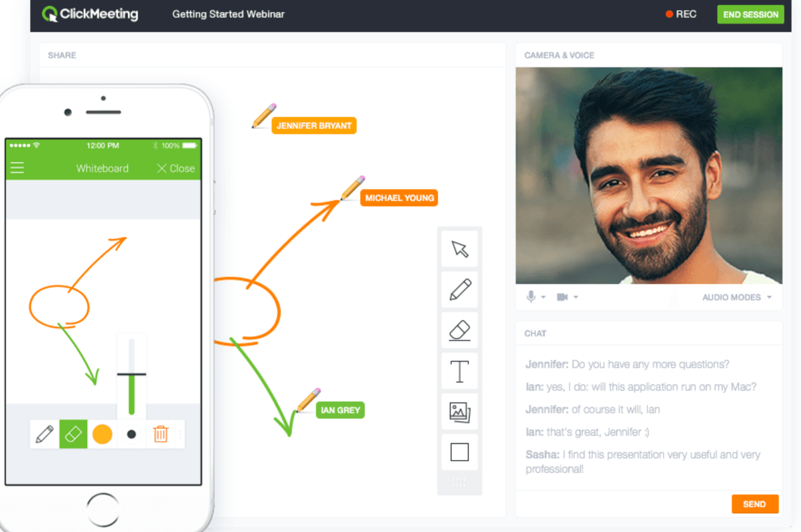Select the rectangle shape tool
This screenshot has width=801, height=532.
459,452
